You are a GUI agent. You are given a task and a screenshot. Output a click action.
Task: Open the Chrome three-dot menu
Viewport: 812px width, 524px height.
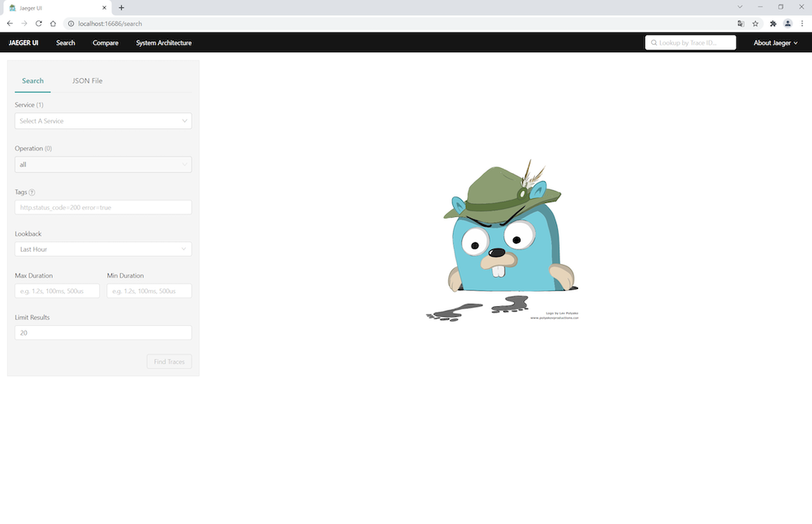[x=802, y=24]
